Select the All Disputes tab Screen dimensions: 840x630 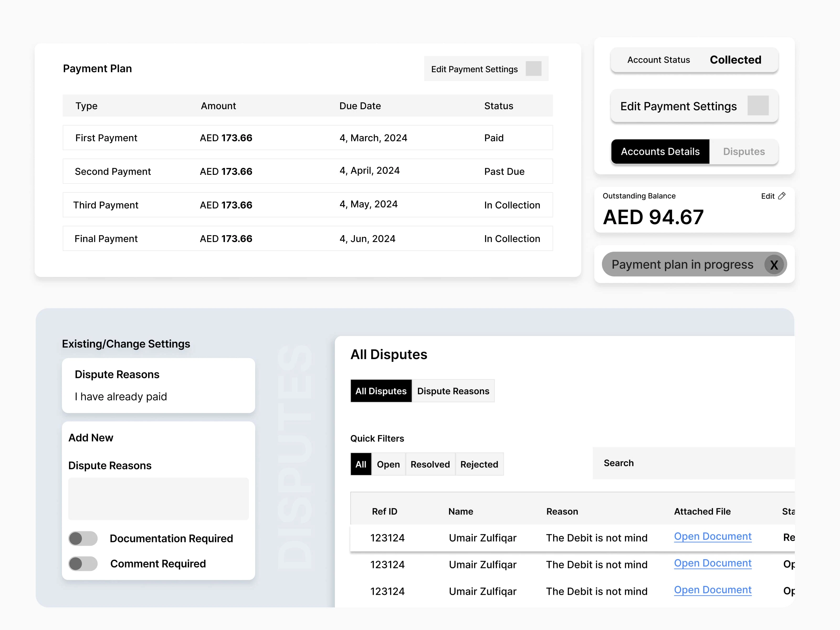coord(381,391)
